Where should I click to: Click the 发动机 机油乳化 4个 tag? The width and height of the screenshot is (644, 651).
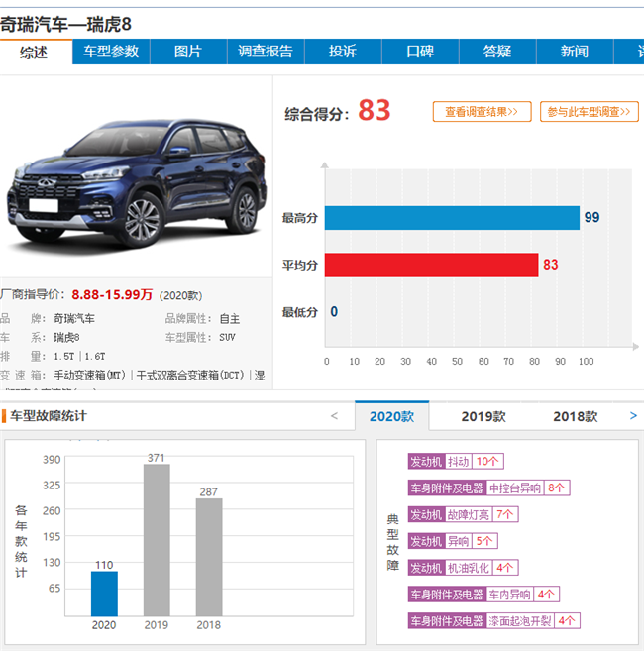click(x=463, y=568)
